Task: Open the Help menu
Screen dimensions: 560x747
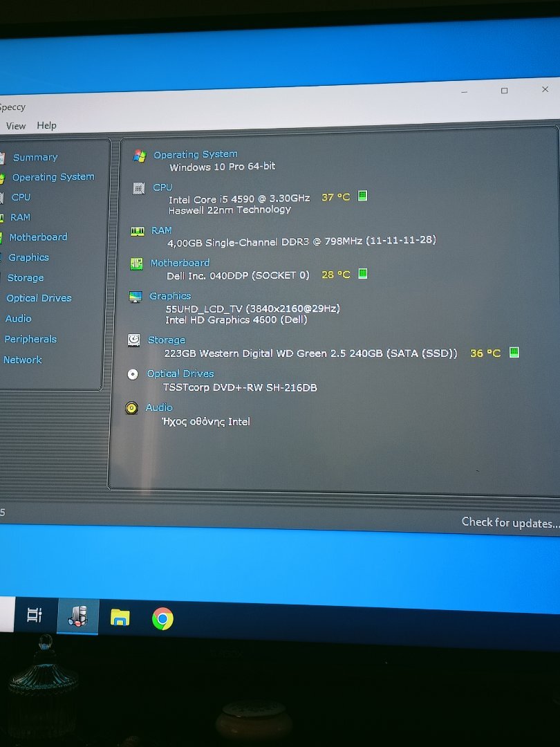Action: coord(47,125)
